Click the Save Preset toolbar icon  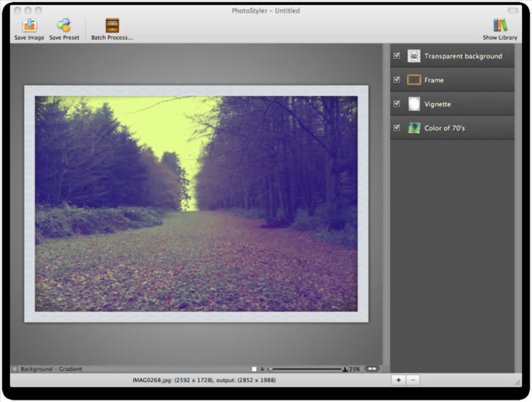(x=64, y=26)
